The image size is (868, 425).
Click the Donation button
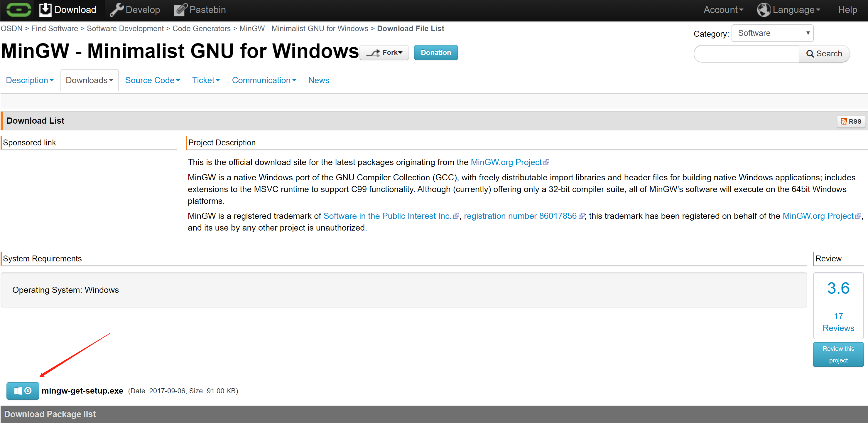point(435,53)
